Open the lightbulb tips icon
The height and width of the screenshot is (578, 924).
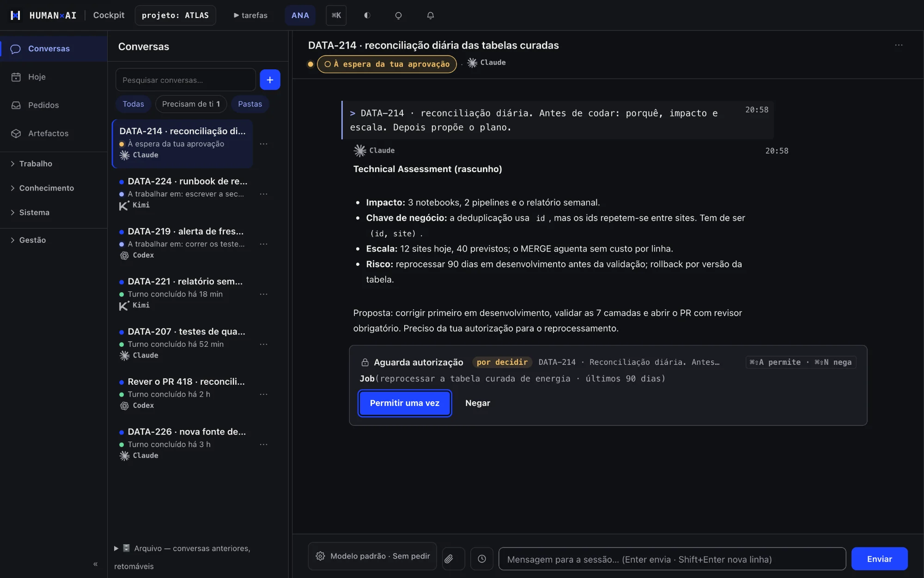[x=398, y=15]
